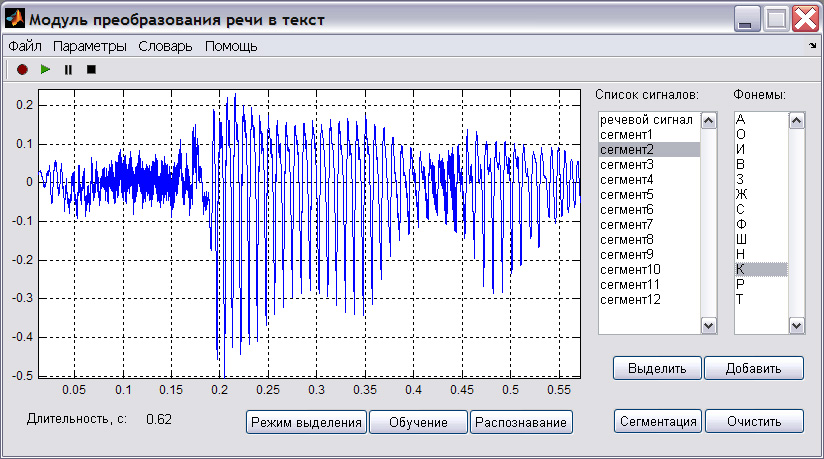Image resolution: width=824 pixels, height=459 pixels.
Task: Click the Очистить button
Action: click(x=754, y=421)
